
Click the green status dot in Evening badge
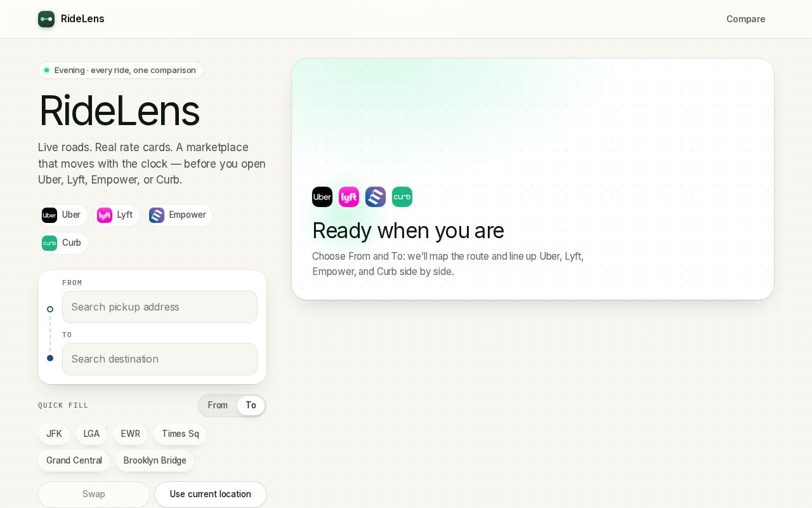click(46, 70)
